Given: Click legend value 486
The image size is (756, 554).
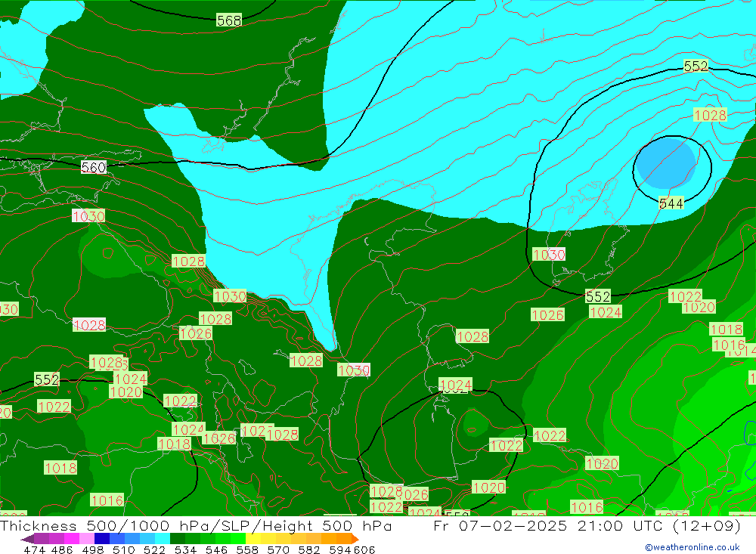Looking at the screenshot, I should click(62, 549).
